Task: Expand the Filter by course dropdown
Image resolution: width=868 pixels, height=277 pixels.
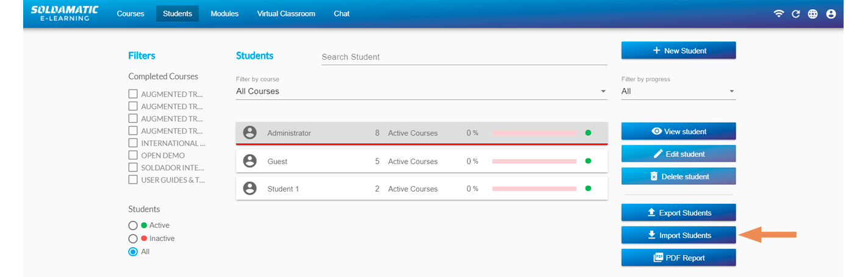Action: point(421,92)
